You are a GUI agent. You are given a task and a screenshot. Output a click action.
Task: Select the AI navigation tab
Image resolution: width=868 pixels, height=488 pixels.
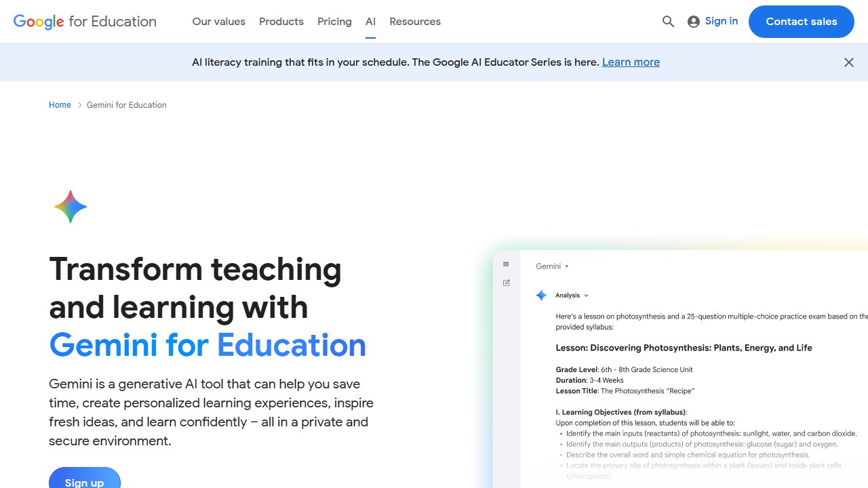370,22
